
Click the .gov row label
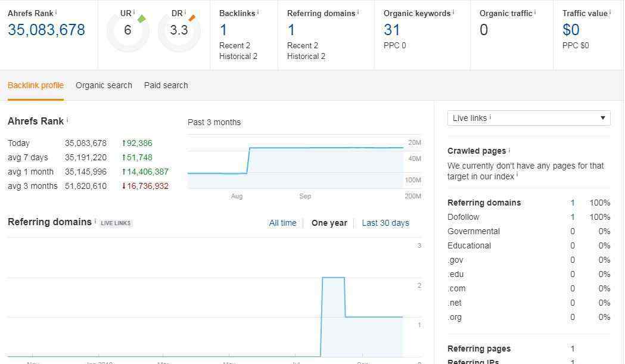coord(456,260)
